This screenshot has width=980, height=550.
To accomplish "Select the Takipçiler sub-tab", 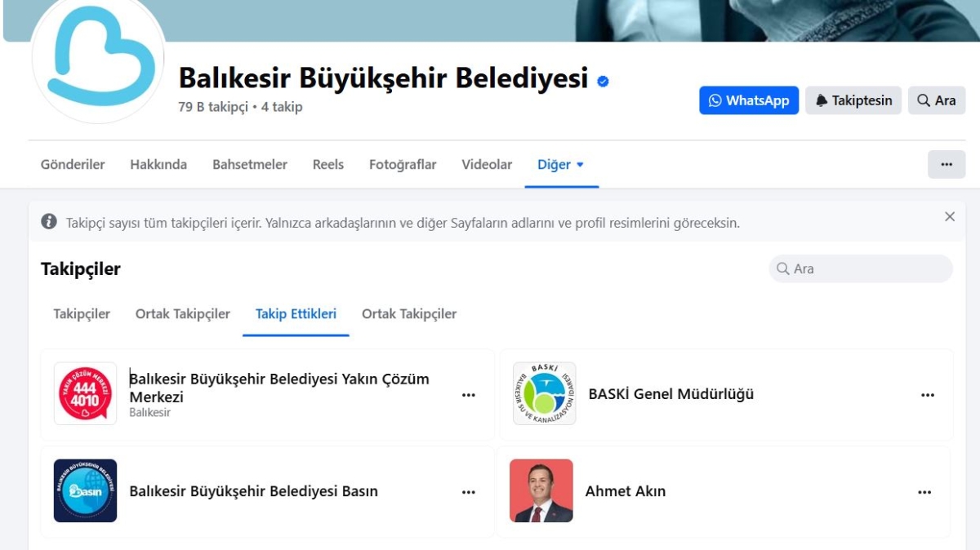I will [82, 313].
